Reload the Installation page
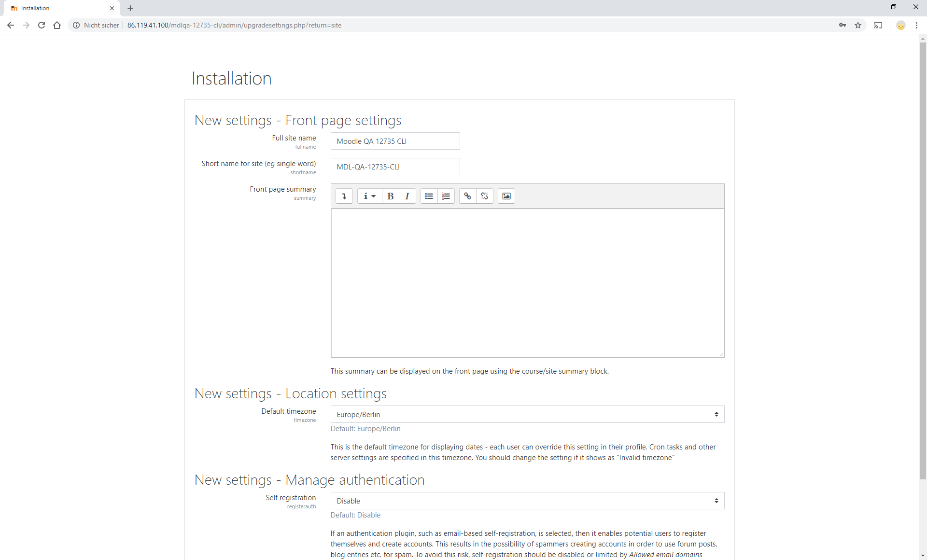Screen dimensions: 927x560 (42, 25)
